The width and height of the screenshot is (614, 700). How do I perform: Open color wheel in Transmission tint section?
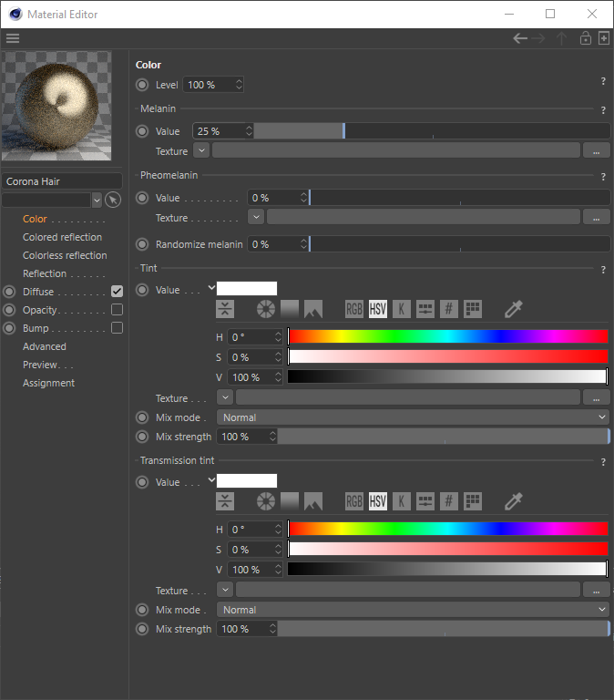coord(266,501)
